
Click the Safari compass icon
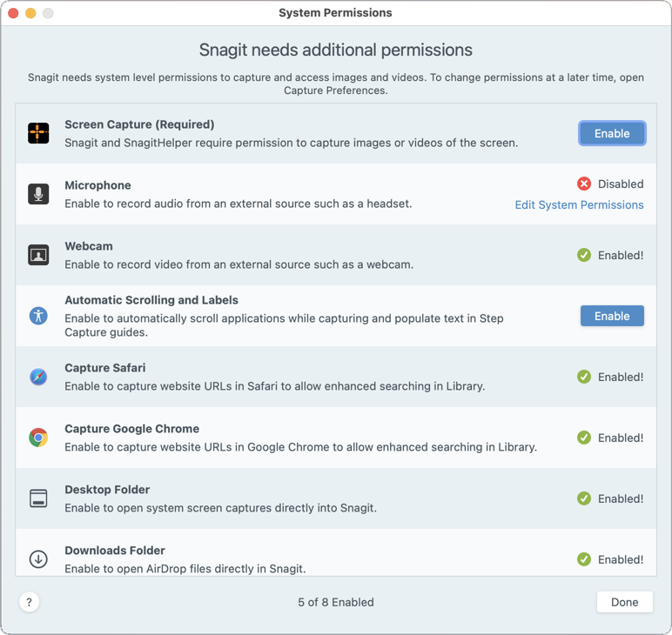click(x=38, y=377)
